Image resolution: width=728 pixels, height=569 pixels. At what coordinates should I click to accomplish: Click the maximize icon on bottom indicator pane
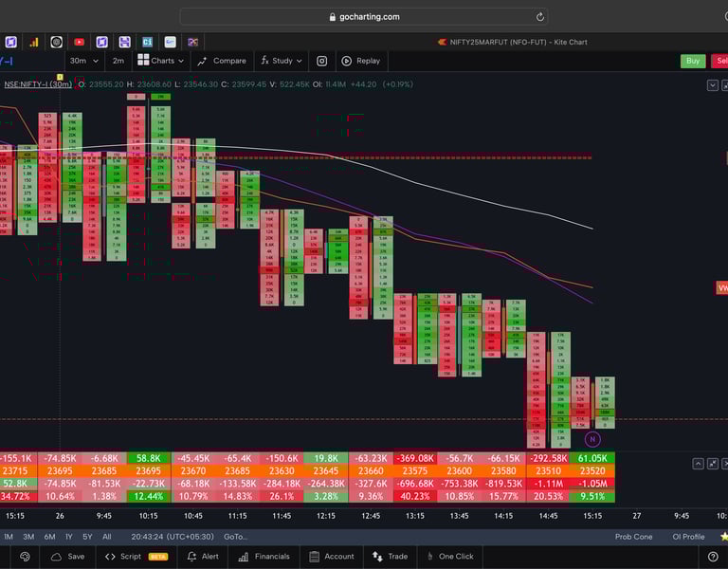coord(713,464)
